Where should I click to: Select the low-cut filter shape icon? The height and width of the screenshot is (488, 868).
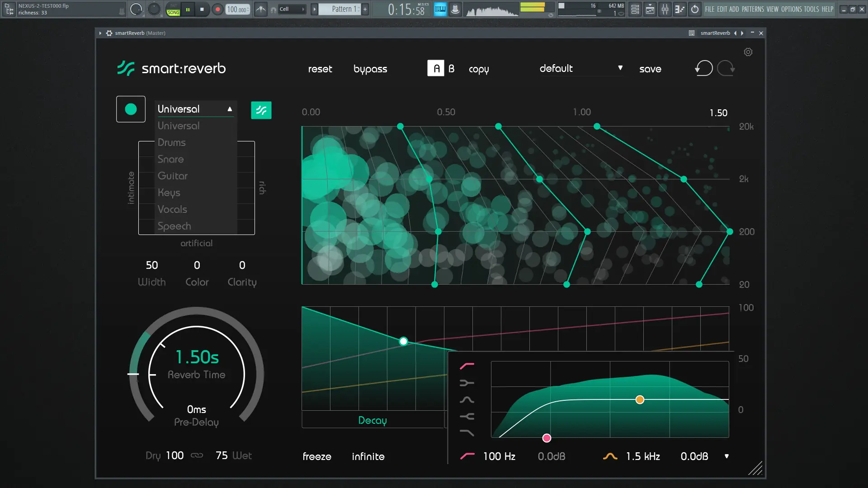467,366
